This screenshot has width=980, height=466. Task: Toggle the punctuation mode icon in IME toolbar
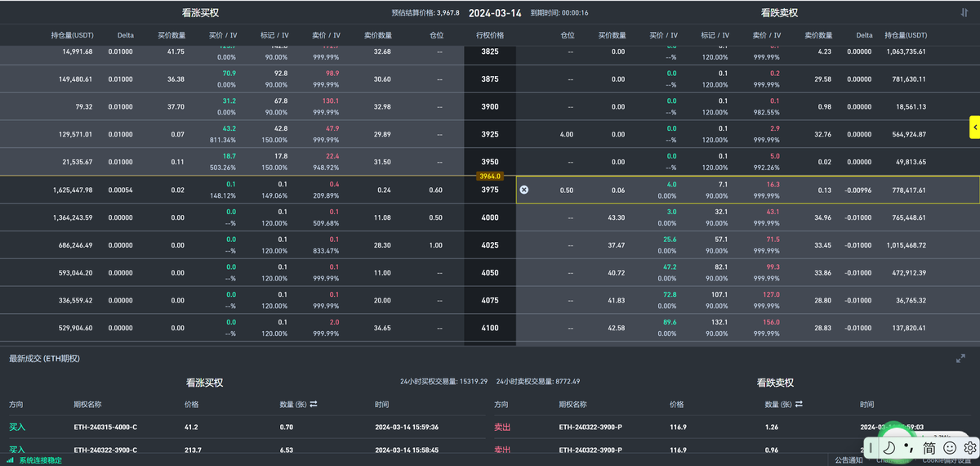(x=908, y=448)
